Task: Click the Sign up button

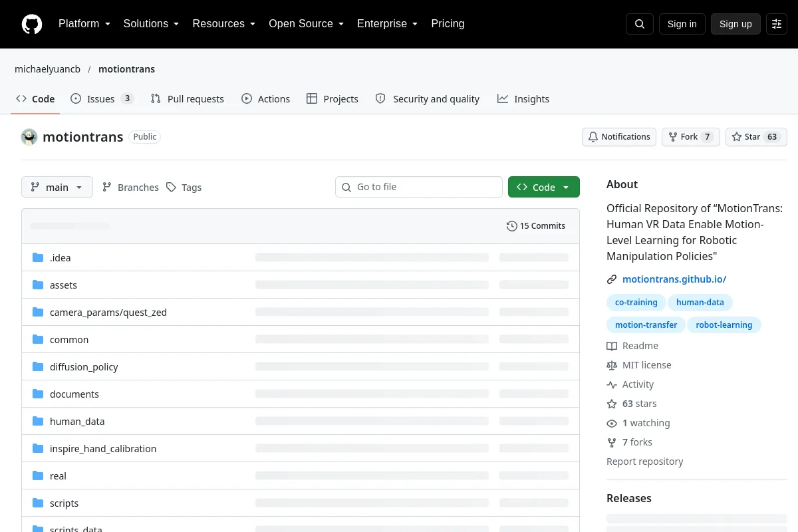Action: (x=735, y=24)
